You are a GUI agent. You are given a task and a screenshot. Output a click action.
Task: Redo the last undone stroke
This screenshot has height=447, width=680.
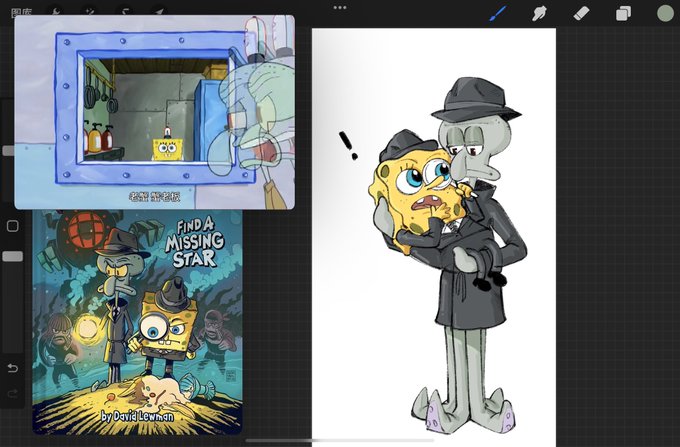pyautogui.click(x=13, y=394)
